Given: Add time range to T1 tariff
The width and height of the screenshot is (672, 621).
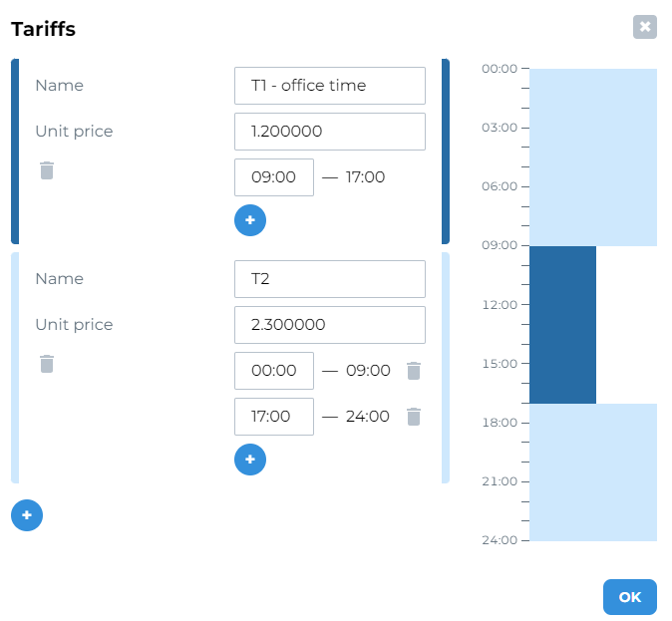Looking at the screenshot, I should tap(250, 219).
